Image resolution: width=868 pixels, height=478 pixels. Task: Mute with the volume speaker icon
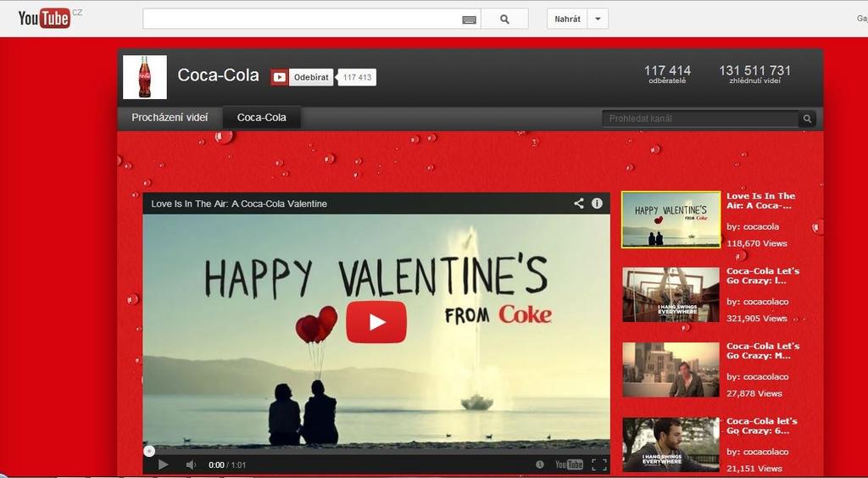pyautogui.click(x=191, y=464)
